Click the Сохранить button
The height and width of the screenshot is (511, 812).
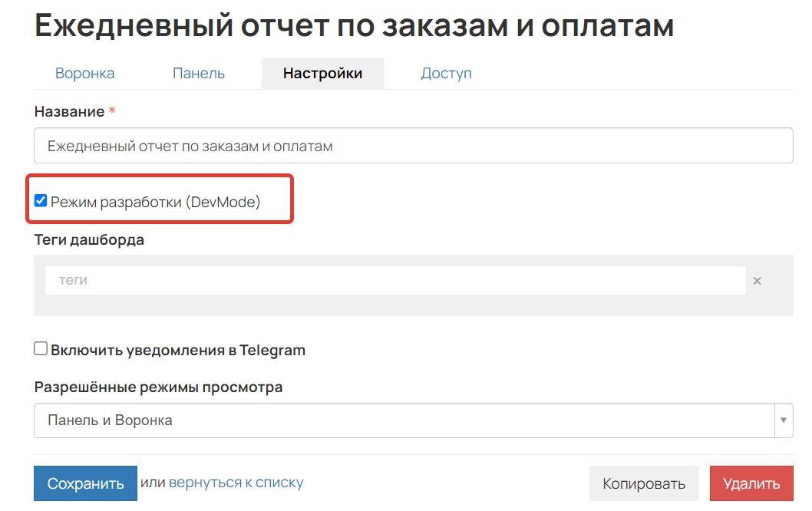pyautogui.click(x=85, y=483)
